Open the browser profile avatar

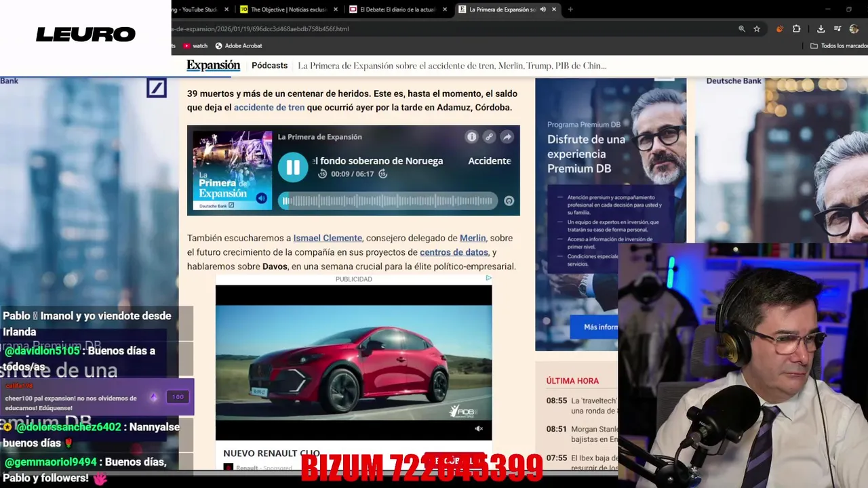point(854,29)
